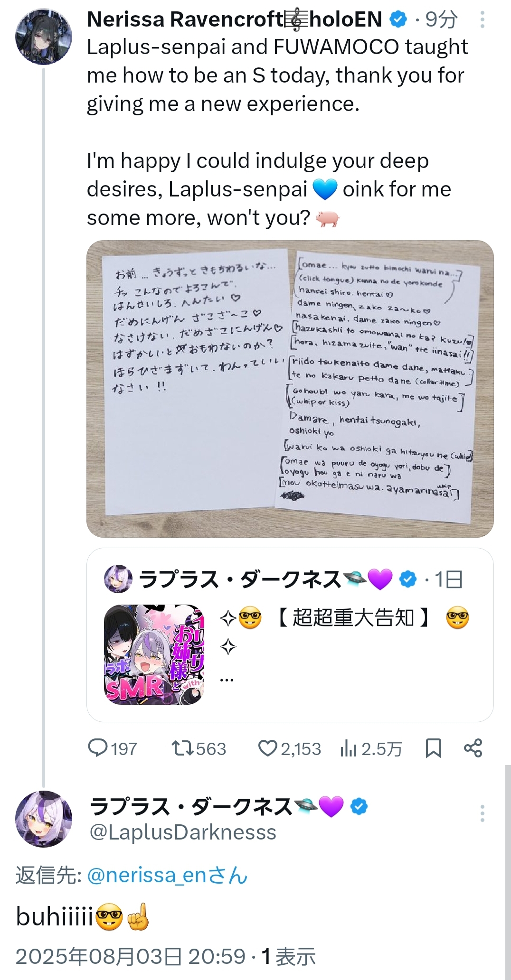
Task: Select the Nerissa Ravencroft holoEN display name
Action: point(235,19)
